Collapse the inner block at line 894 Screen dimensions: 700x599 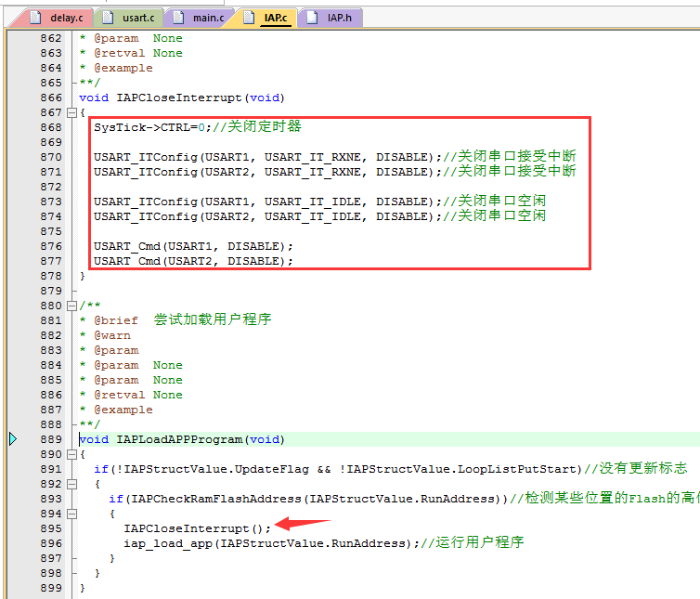(71, 514)
